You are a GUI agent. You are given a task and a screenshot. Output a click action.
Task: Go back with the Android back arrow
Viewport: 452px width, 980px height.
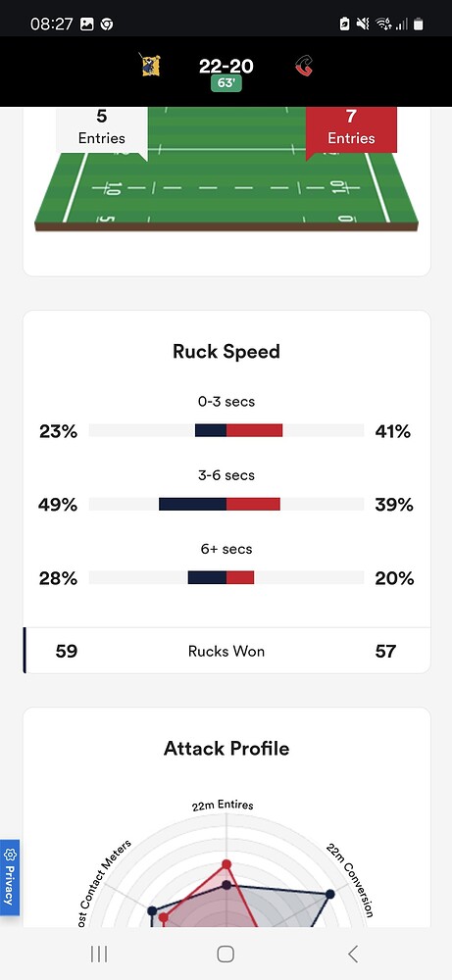tap(353, 954)
